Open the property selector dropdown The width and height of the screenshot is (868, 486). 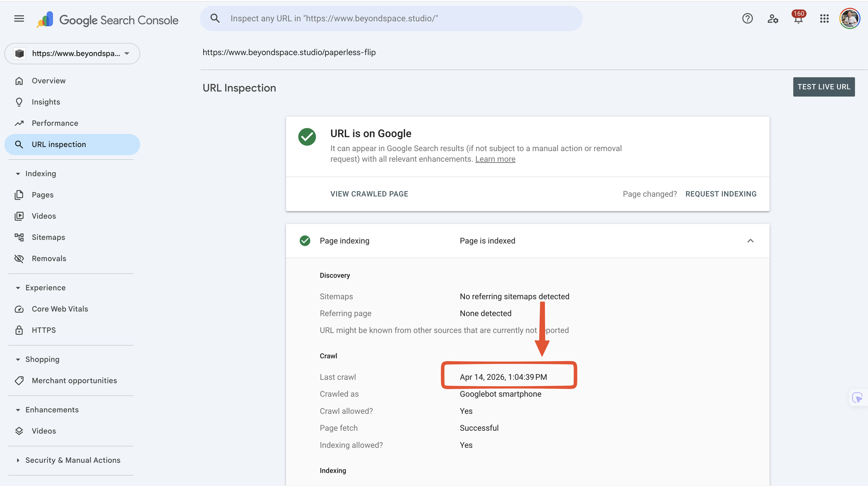click(x=72, y=53)
